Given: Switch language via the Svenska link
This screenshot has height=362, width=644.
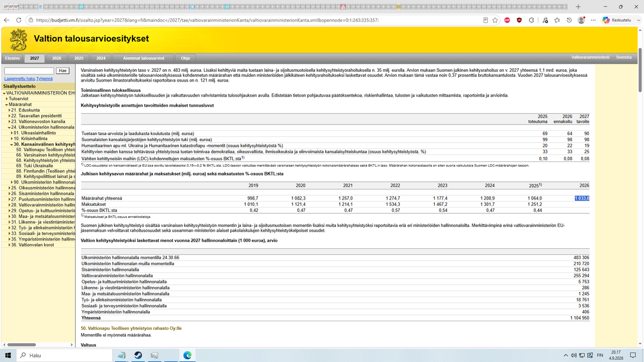Looking at the screenshot, I should coord(624,57).
